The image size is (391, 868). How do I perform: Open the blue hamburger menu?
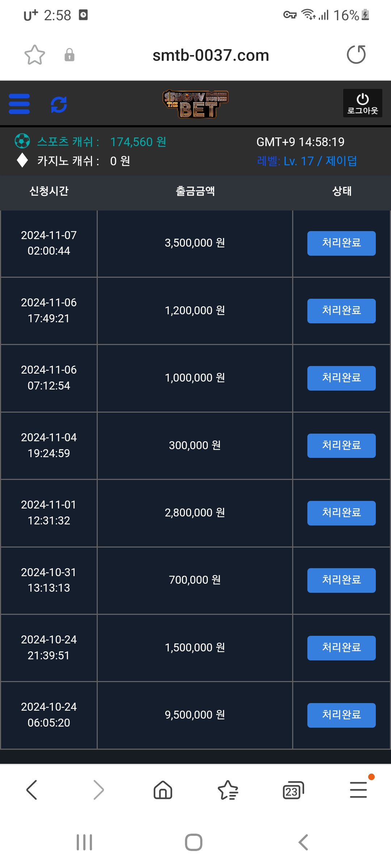[19, 104]
